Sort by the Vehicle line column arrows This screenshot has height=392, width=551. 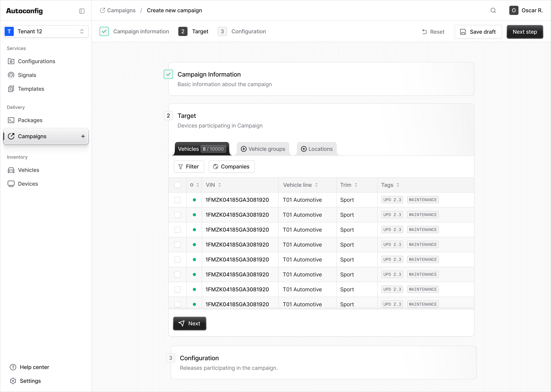tap(316, 185)
